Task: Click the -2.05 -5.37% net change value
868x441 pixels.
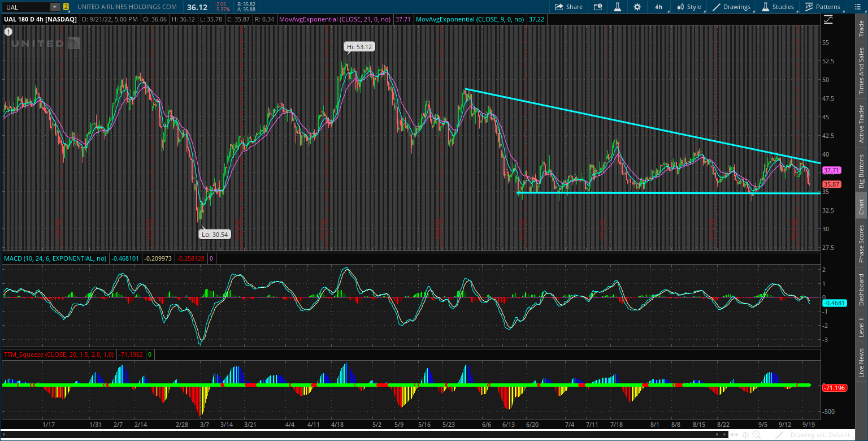Action: click(x=223, y=7)
